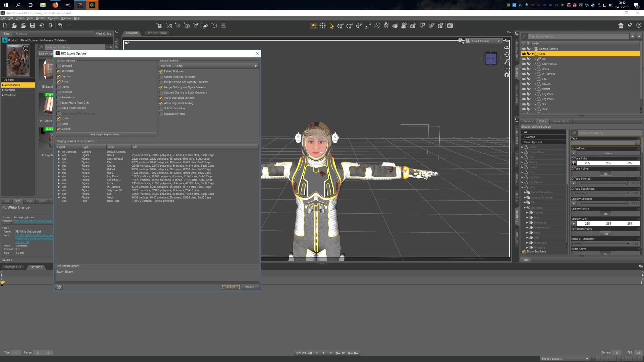The height and width of the screenshot is (362, 644).
Task: Click the Undo arrow icon in toolbar
Action: pos(60,25)
